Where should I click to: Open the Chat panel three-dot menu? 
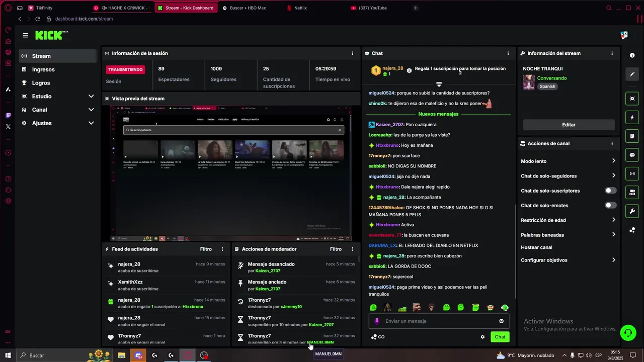click(508, 53)
